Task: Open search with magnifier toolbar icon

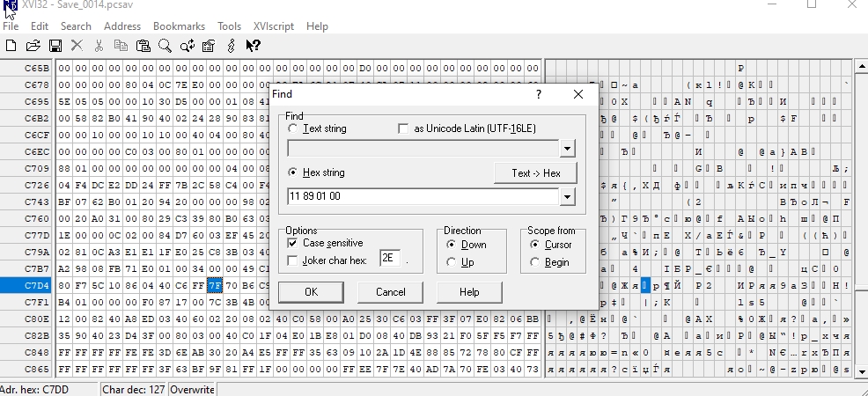Action: point(165,46)
